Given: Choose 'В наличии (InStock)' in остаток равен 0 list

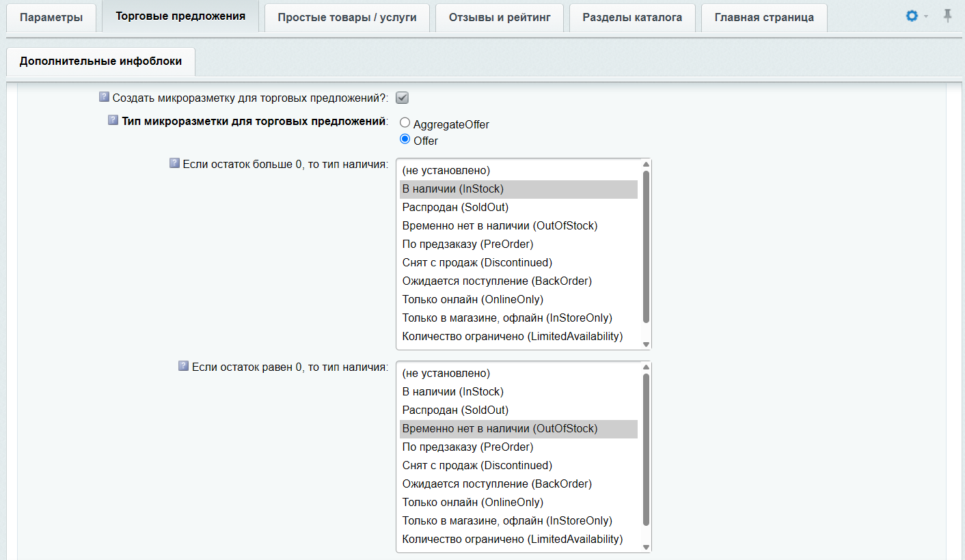Looking at the screenshot, I should pyautogui.click(x=519, y=392).
